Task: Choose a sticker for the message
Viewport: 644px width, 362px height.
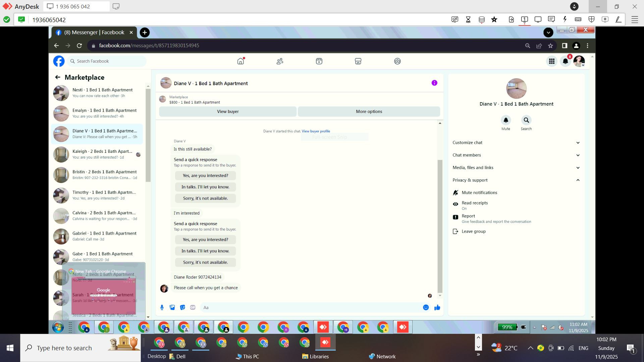Action: 182,307
